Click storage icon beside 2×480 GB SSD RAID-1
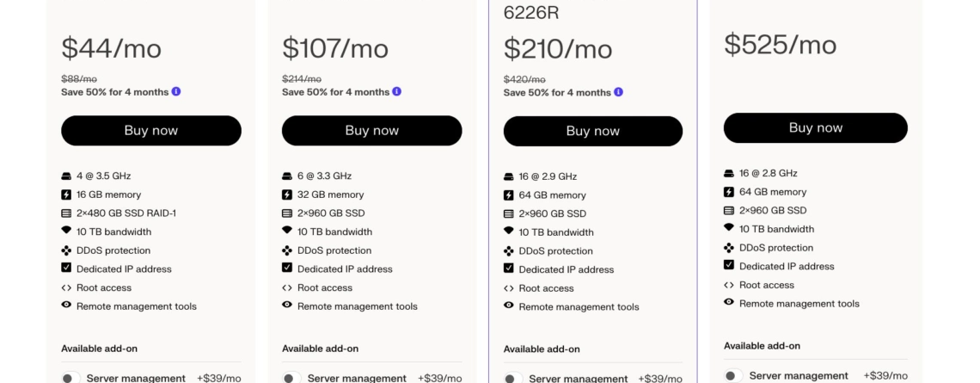The height and width of the screenshot is (383, 980). 66,213
